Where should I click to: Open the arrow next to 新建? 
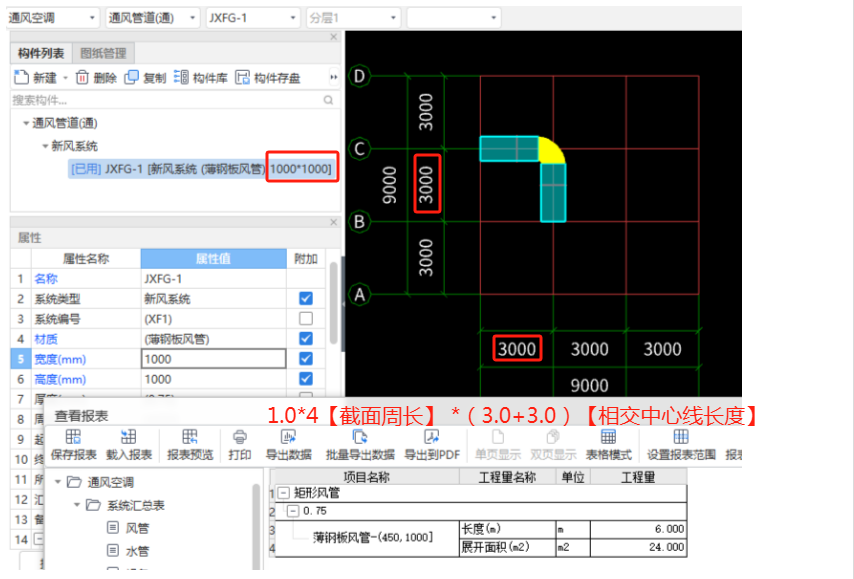pos(65,78)
